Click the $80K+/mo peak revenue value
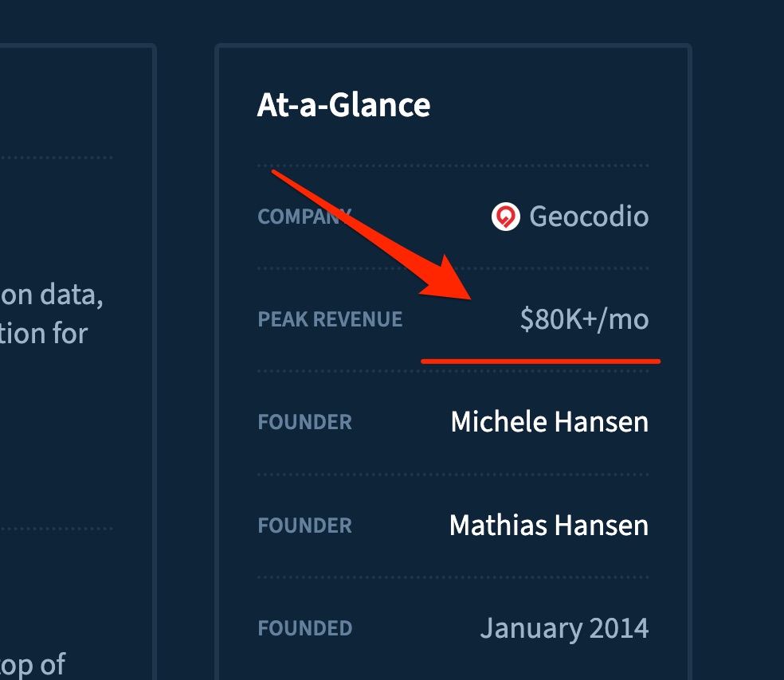The height and width of the screenshot is (680, 784). coord(584,319)
